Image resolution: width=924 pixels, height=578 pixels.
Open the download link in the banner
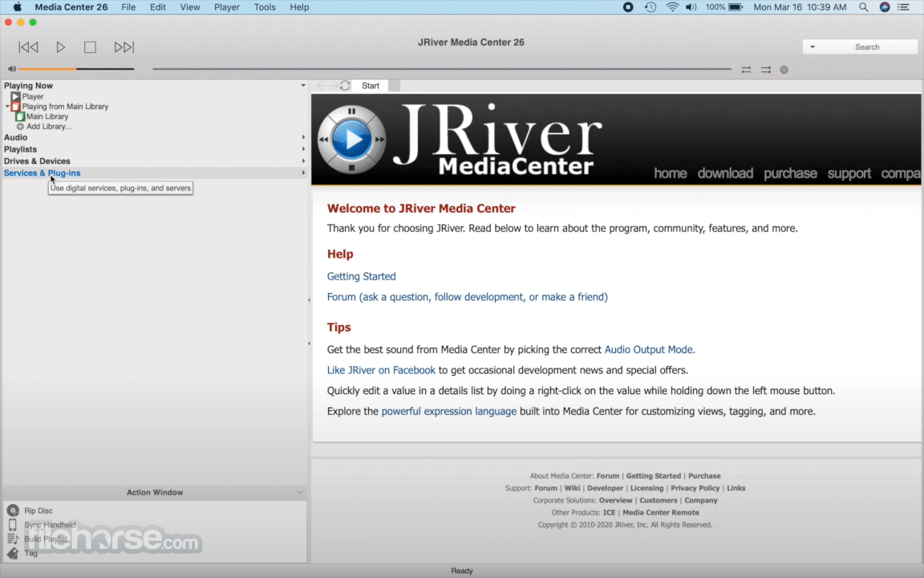(725, 173)
